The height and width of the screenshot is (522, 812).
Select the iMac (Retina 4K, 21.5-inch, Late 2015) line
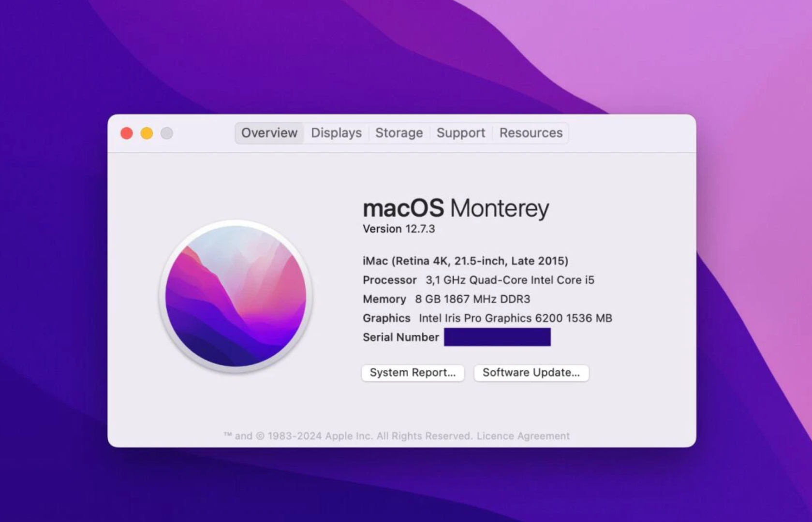tap(465, 261)
